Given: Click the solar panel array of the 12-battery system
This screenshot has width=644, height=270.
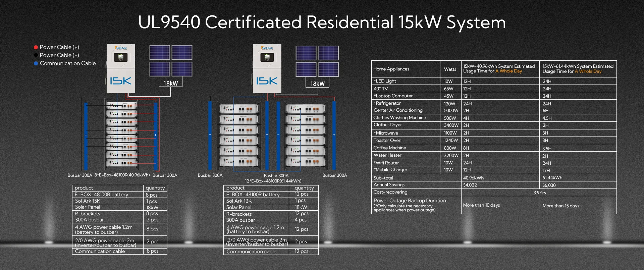Looking at the screenshot, I should (x=317, y=61).
